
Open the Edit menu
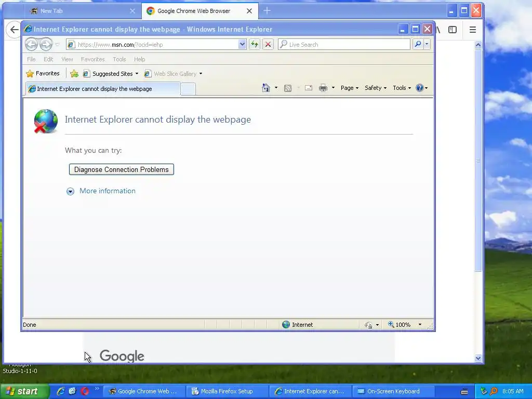click(x=48, y=59)
